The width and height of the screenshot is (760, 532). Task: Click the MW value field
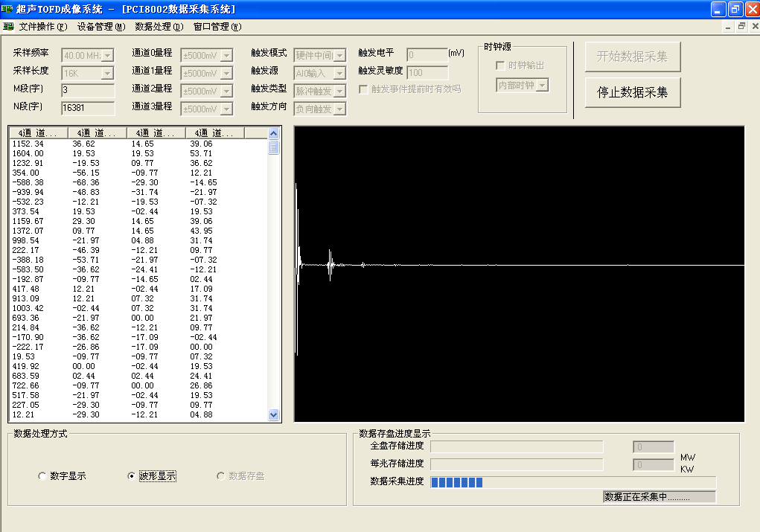[654, 447]
